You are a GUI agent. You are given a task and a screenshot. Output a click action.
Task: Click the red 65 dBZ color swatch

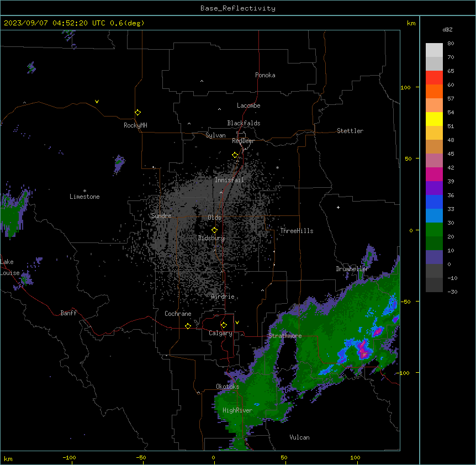(x=434, y=77)
